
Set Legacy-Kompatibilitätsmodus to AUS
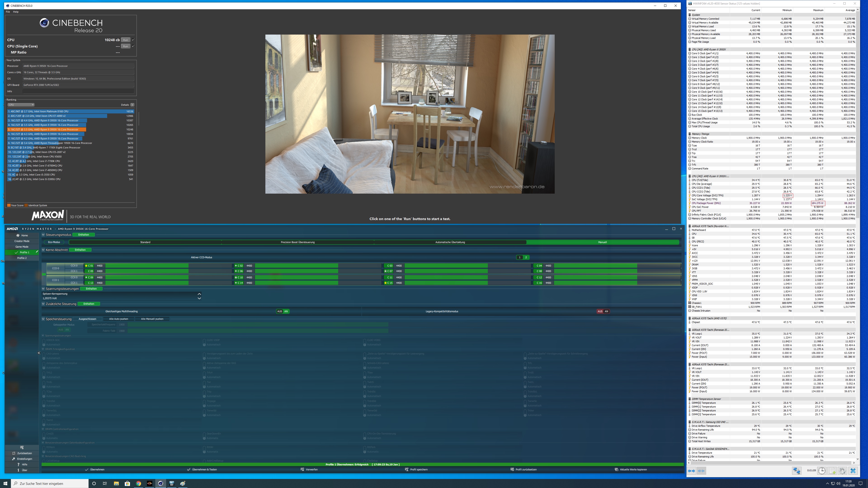tap(600, 311)
